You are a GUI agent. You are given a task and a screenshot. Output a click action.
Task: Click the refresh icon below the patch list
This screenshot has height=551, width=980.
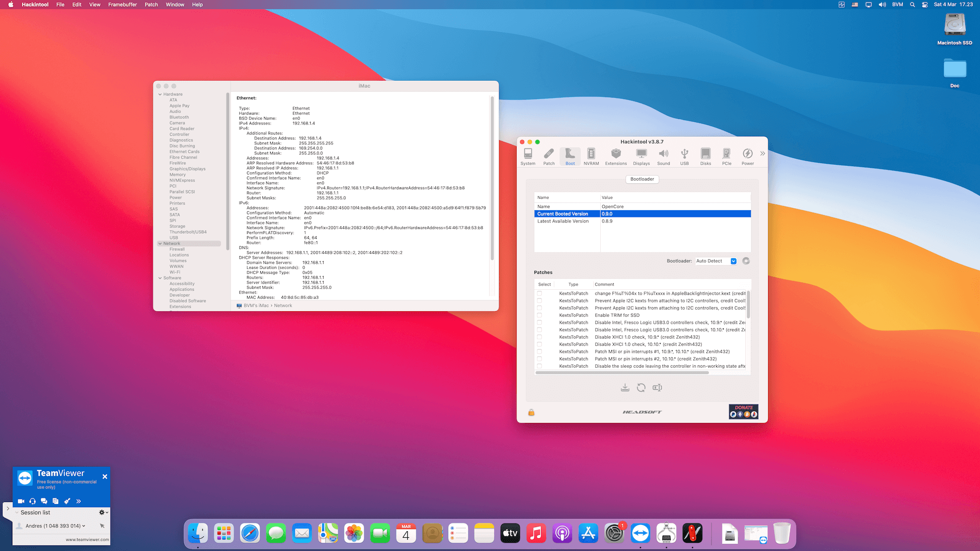[641, 388]
